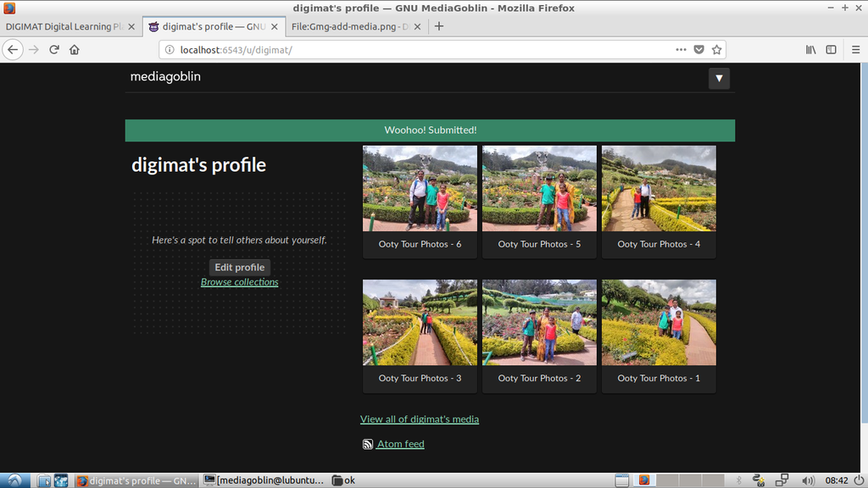Screen dimensions: 868x488
Task: Bookmark this page with the star icon
Action: pos(716,50)
